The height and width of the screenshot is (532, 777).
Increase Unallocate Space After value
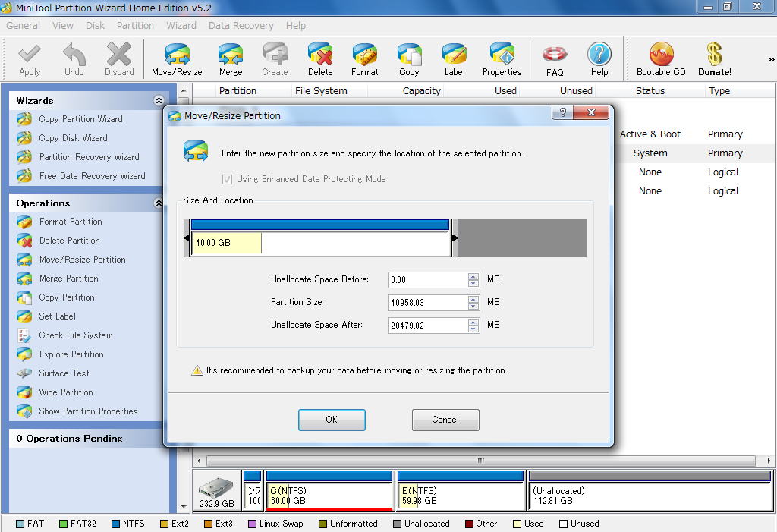[473, 322]
